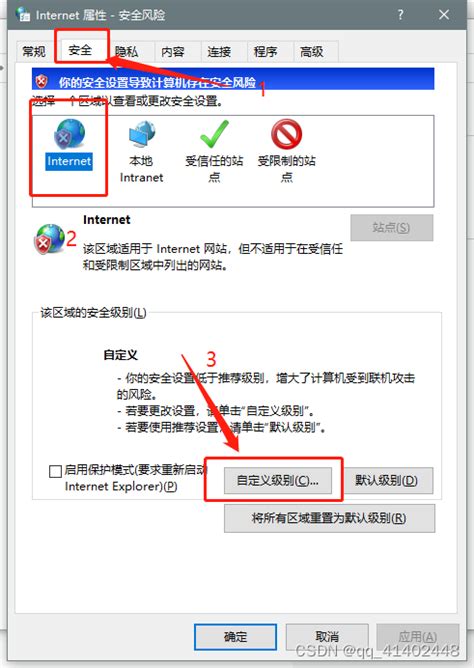
Task: Select the 受信任的站点 green checkmark icon
Action: pos(214,134)
